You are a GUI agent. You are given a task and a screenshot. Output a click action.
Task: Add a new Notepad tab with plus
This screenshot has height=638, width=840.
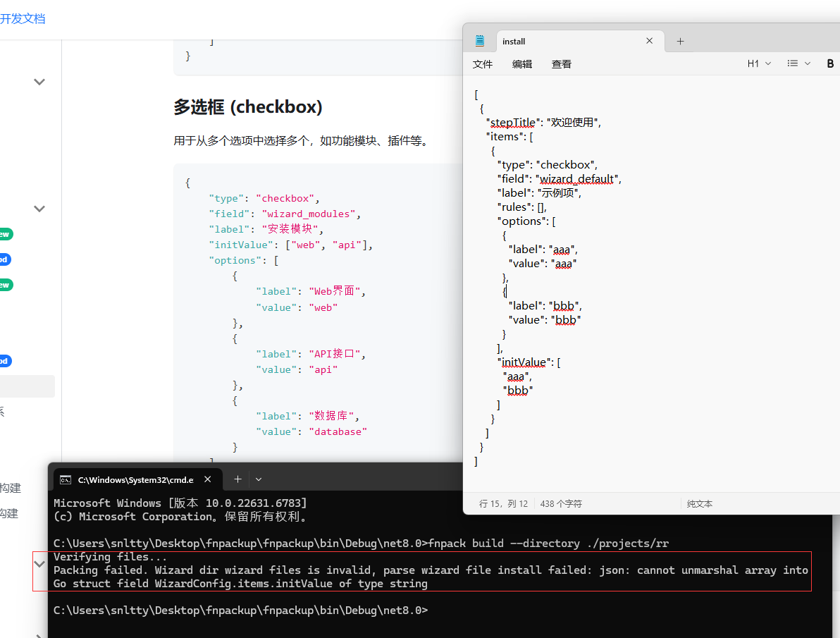tap(680, 41)
